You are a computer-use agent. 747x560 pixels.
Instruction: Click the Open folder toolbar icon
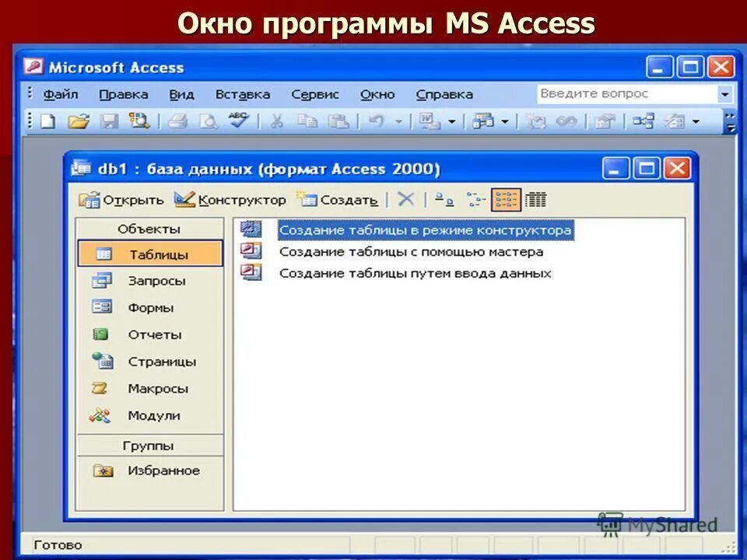click(79, 121)
